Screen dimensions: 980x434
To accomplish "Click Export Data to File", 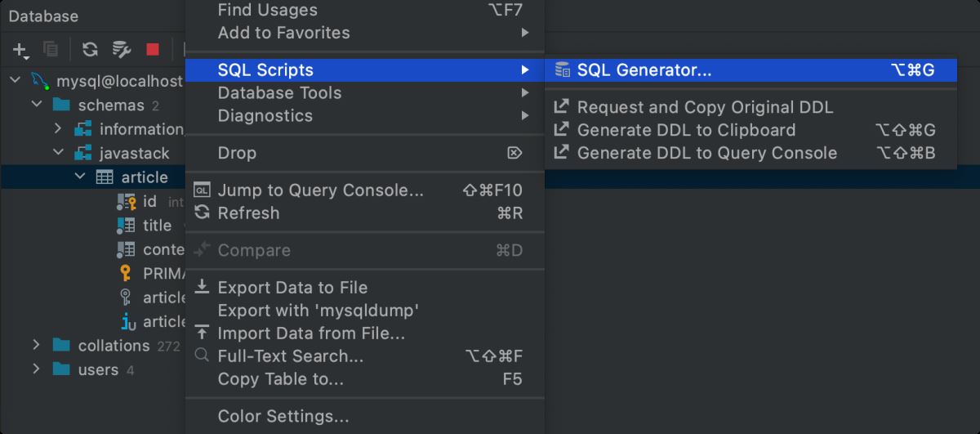I will [292, 288].
